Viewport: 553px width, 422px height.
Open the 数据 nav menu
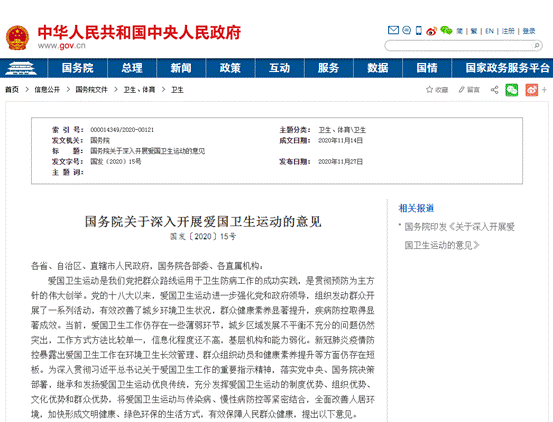378,68
